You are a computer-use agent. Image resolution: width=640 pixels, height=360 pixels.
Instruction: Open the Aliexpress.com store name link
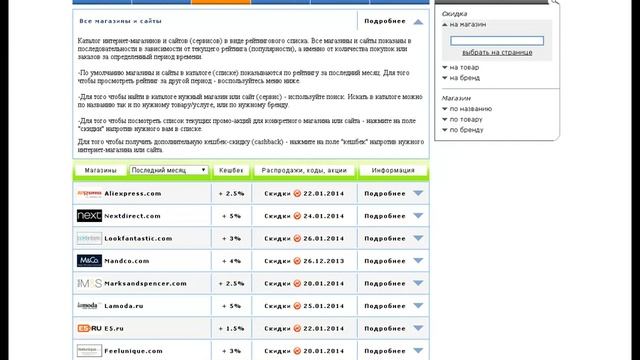click(133, 193)
